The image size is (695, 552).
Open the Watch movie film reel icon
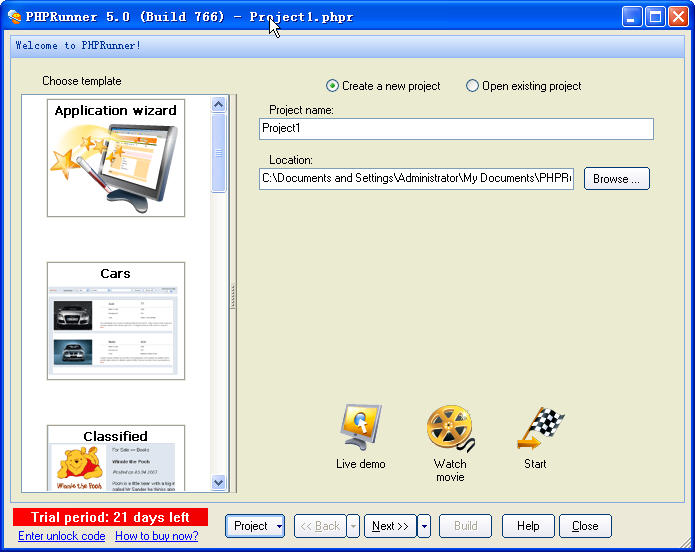click(450, 428)
